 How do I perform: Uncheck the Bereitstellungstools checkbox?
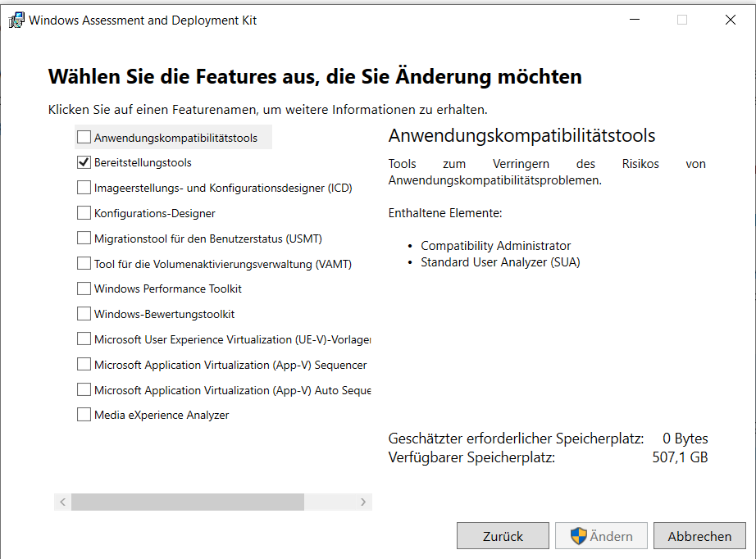[84, 162]
